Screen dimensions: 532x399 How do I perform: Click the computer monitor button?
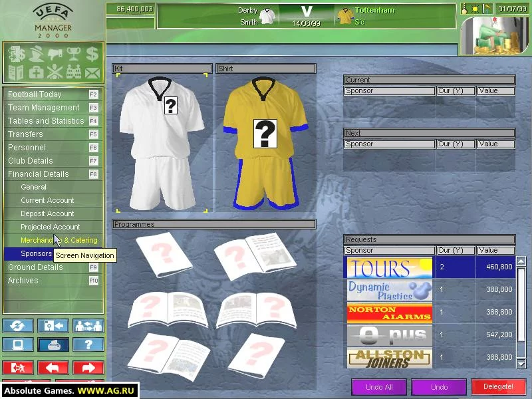18,344
